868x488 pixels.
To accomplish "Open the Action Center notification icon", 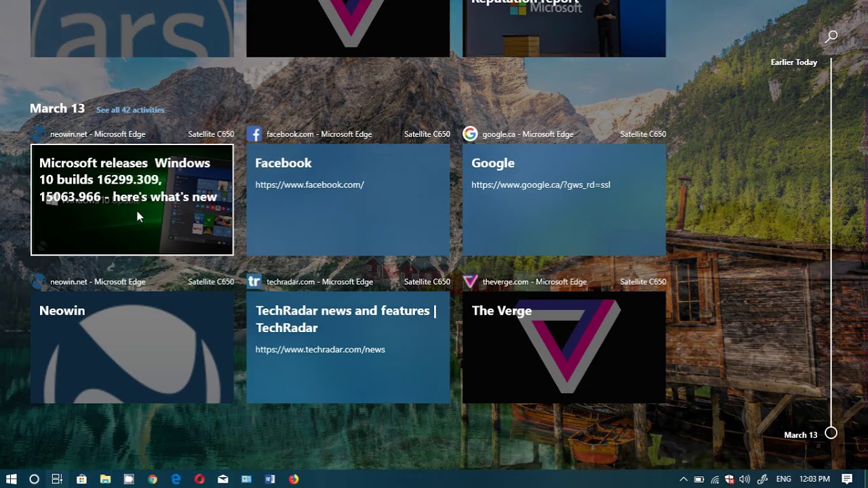I will coord(847,479).
